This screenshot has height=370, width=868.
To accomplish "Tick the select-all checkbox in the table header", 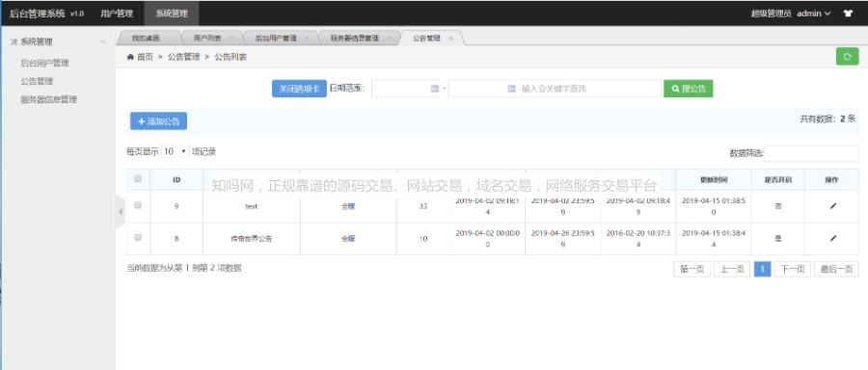I will click(x=138, y=178).
